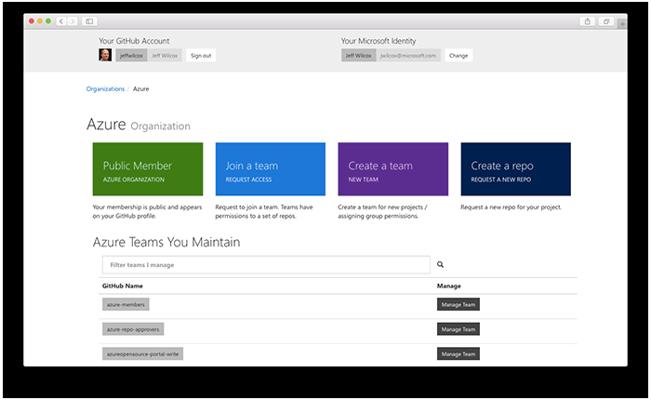651x400 pixels.
Task: Show all tabs icon in the browser toolbar
Action: pos(606,21)
